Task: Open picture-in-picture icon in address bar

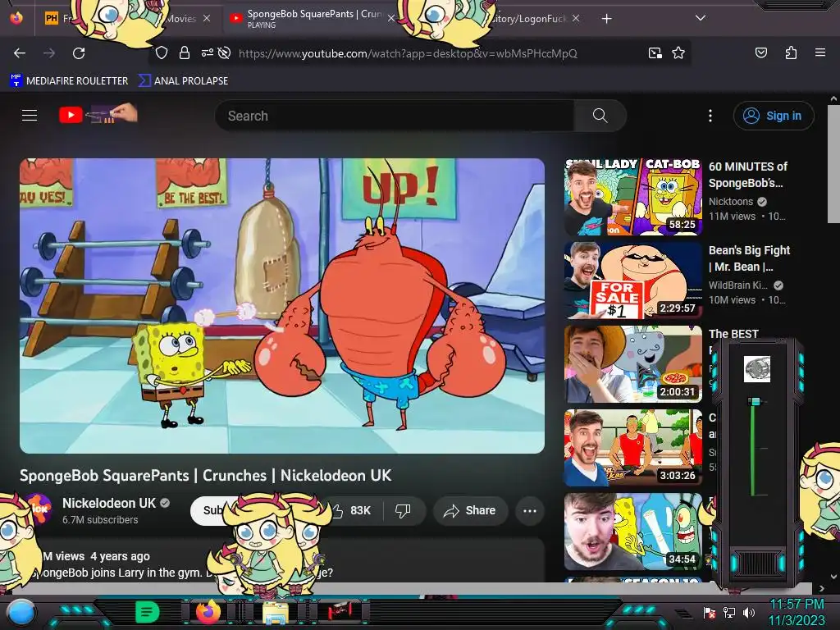Action: click(x=655, y=52)
